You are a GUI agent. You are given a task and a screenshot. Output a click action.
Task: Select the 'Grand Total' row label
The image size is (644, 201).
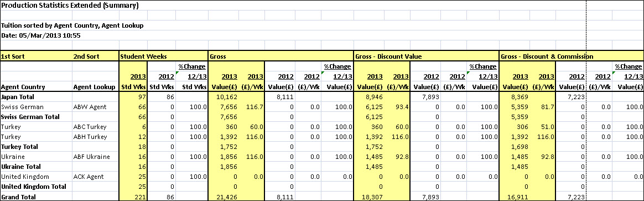(36, 197)
